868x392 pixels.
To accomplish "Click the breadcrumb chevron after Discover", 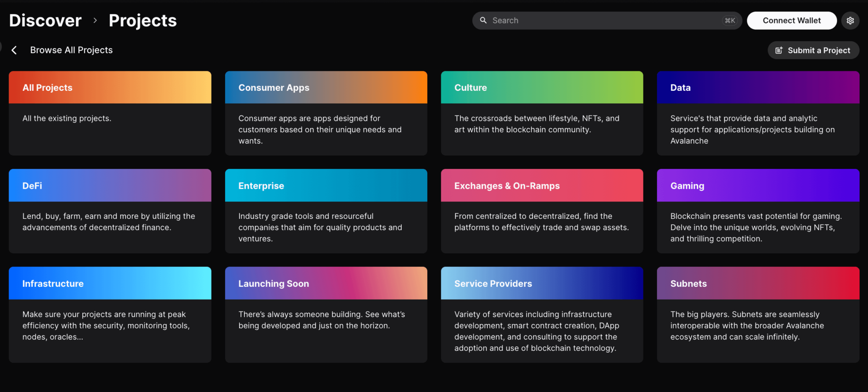I will 95,20.
